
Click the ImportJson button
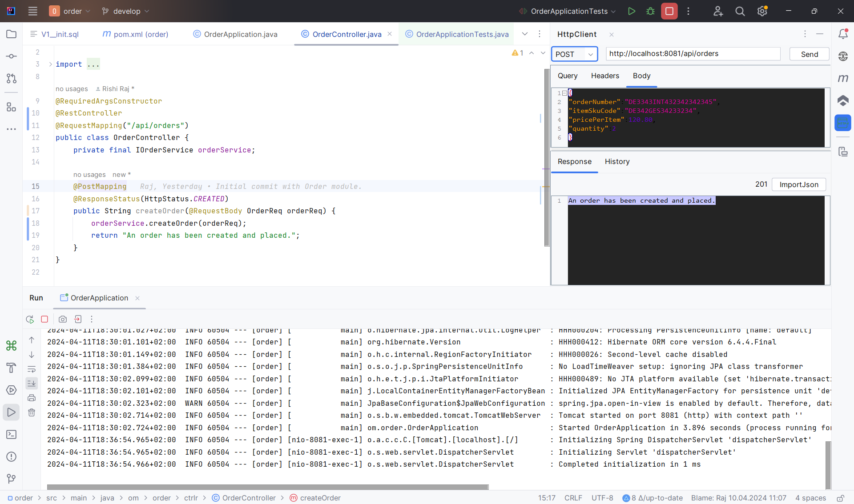[x=798, y=184]
